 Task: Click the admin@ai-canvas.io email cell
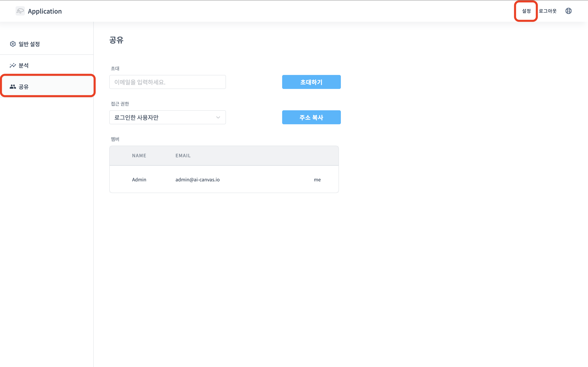tap(197, 180)
